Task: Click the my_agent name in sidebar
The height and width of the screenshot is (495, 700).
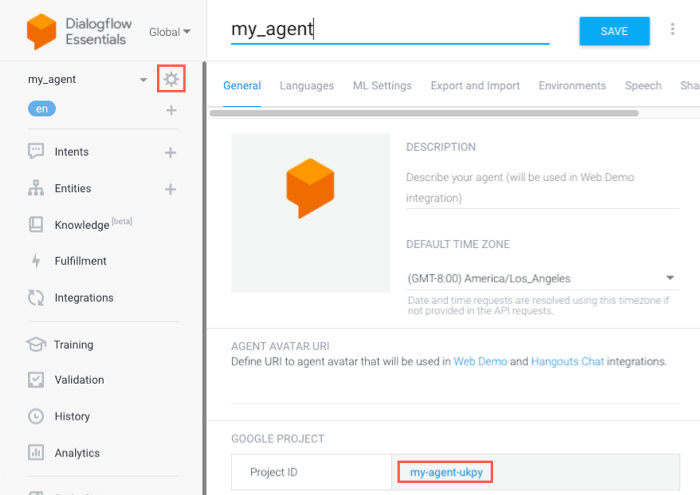Action: point(52,79)
